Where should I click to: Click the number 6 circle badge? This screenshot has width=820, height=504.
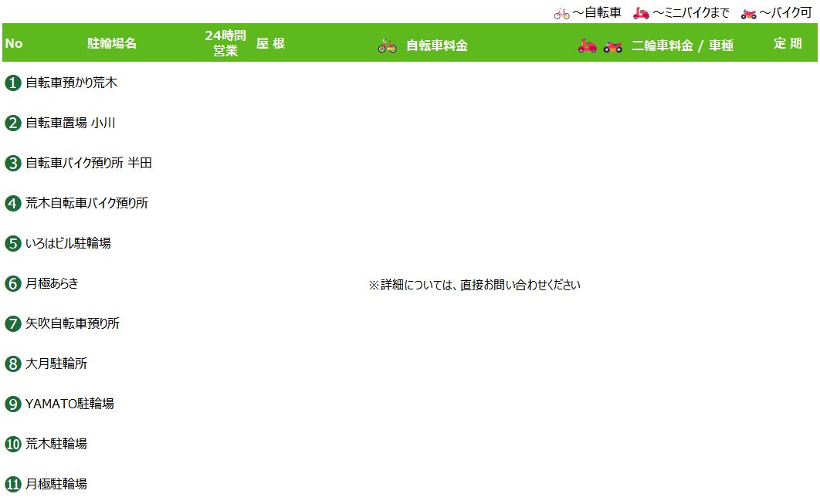coord(12,284)
